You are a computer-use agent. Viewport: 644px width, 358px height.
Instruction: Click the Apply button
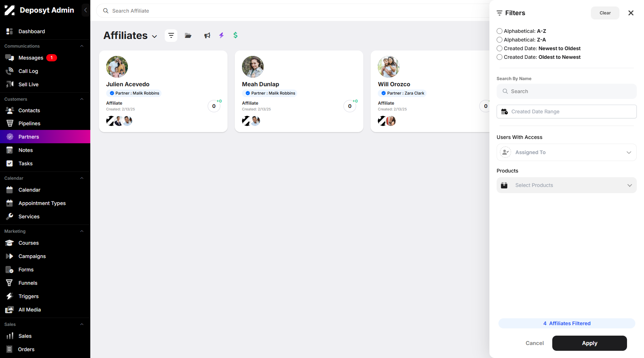click(589, 343)
